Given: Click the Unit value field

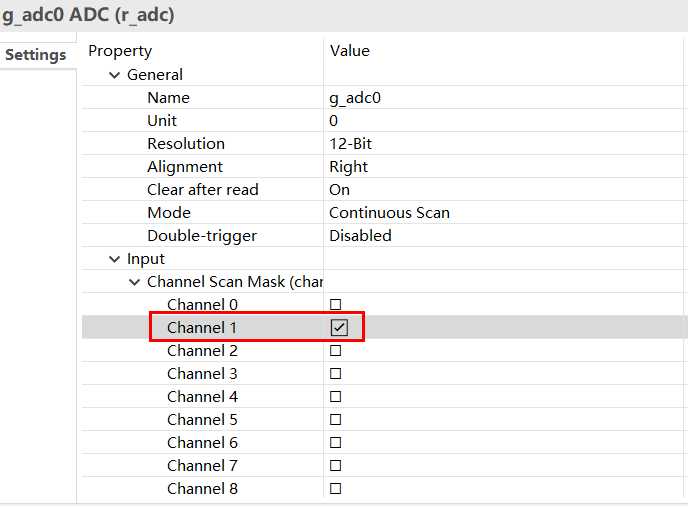Looking at the screenshot, I should click(x=334, y=121).
